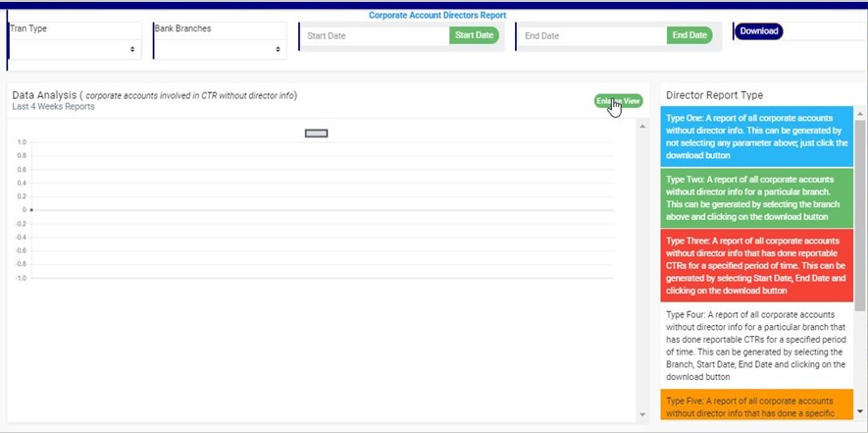Click the Enlarge View button
Screen dimensions: 868x433
pyautogui.click(x=618, y=101)
